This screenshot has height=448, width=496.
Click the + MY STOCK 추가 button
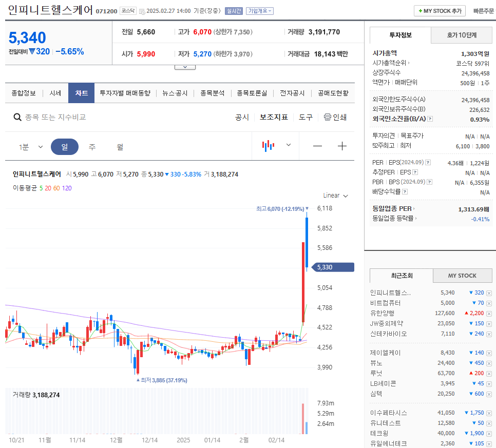click(439, 10)
